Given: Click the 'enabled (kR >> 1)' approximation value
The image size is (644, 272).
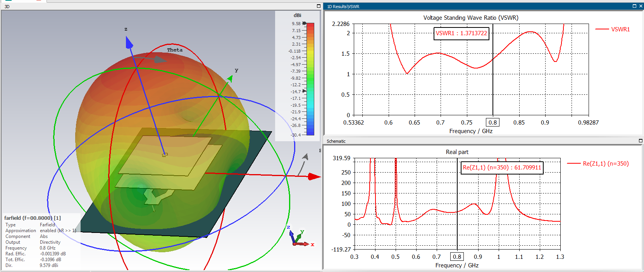Looking at the screenshot, I should coord(58,231).
